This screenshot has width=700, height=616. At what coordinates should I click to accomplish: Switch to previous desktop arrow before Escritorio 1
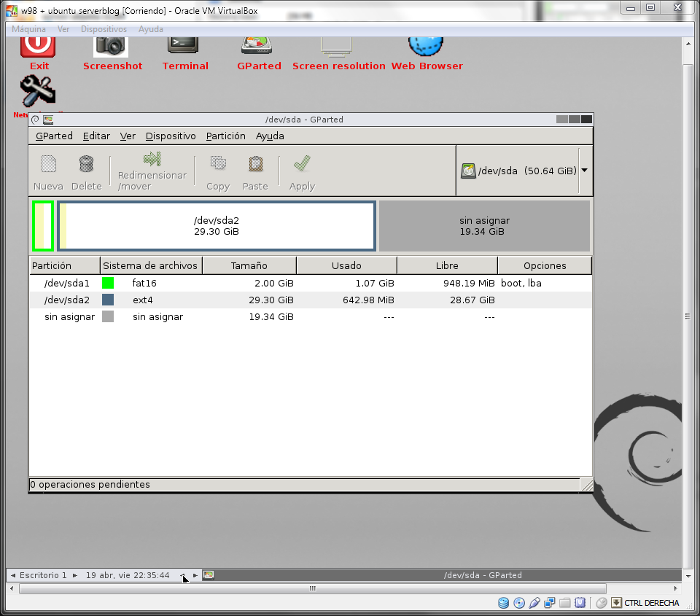(x=13, y=575)
